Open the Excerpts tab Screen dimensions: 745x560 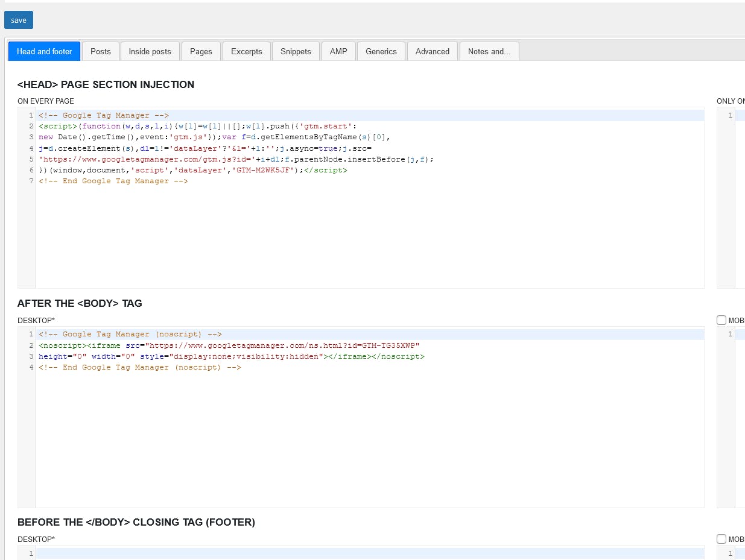pos(247,51)
